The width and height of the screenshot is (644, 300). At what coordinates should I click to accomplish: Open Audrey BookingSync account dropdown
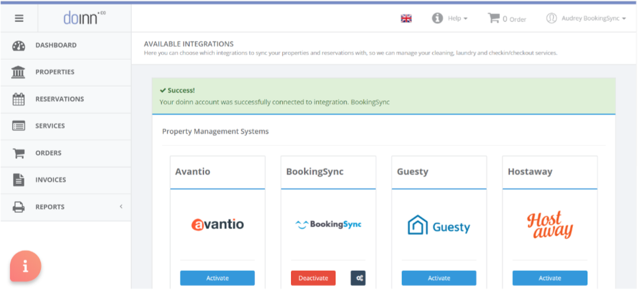tap(594, 18)
